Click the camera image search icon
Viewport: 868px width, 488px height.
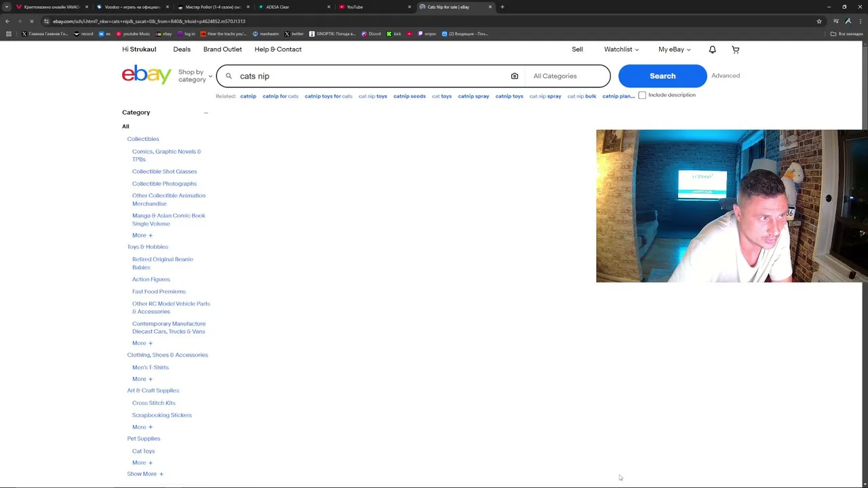click(514, 76)
